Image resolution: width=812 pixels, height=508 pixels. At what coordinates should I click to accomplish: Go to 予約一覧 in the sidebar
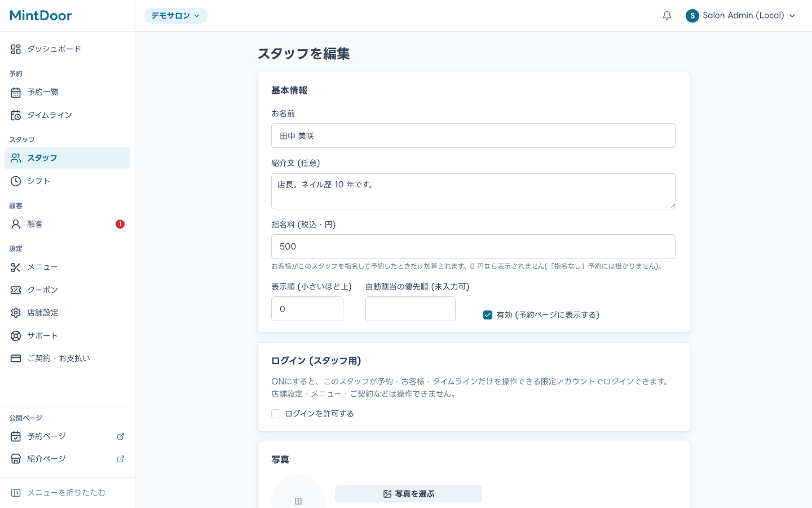coord(67,92)
